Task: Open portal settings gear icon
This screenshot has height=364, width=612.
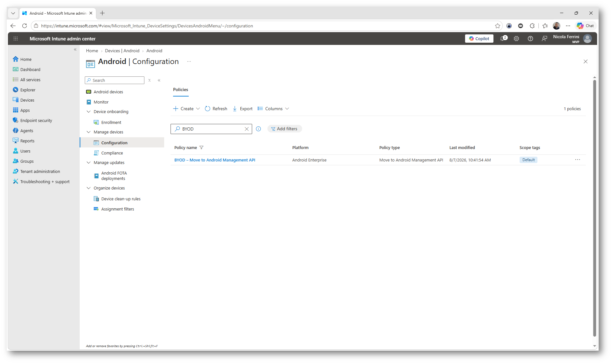Action: (x=516, y=39)
